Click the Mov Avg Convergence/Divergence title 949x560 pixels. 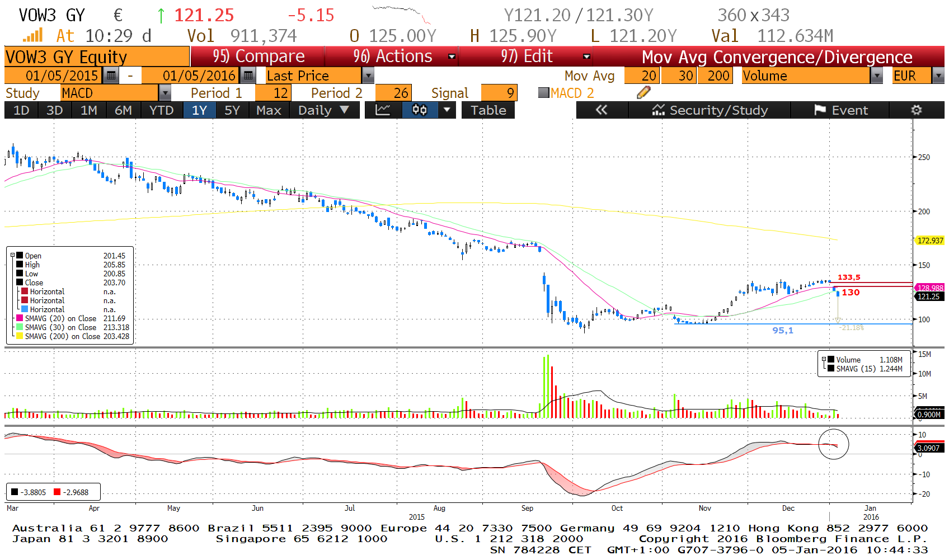[777, 57]
